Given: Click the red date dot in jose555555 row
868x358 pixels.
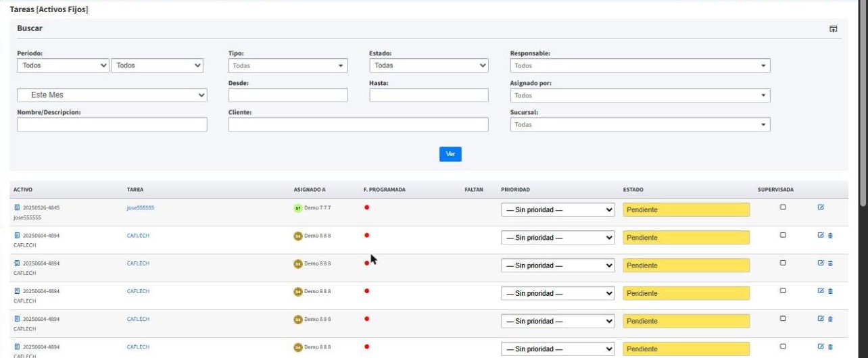Looking at the screenshot, I should (x=366, y=207).
